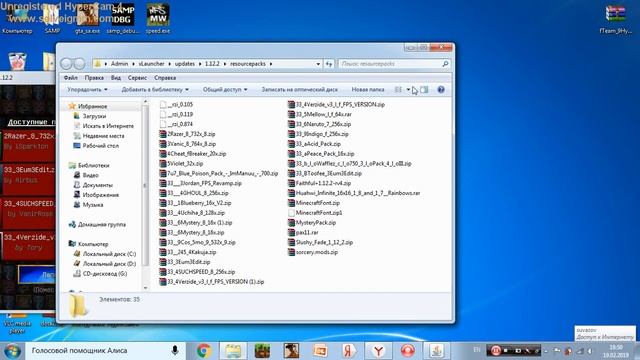Select sorcery.mods.zip archive icon
Screen dimensions: 640x360
(x=291, y=252)
